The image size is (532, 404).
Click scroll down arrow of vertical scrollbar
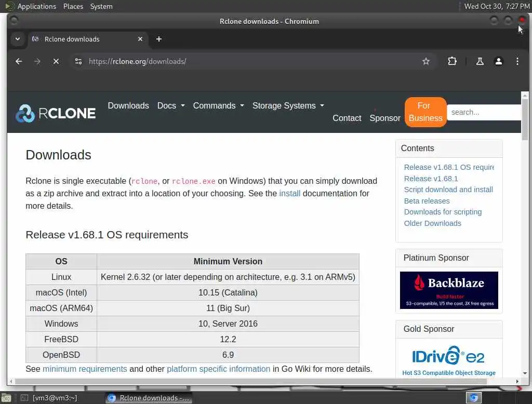pos(525,373)
